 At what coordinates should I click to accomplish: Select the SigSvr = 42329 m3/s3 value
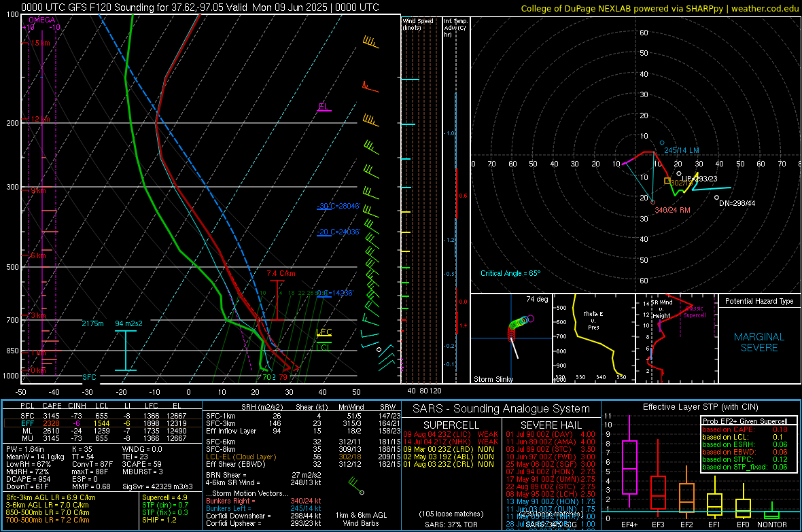pyautogui.click(x=158, y=486)
